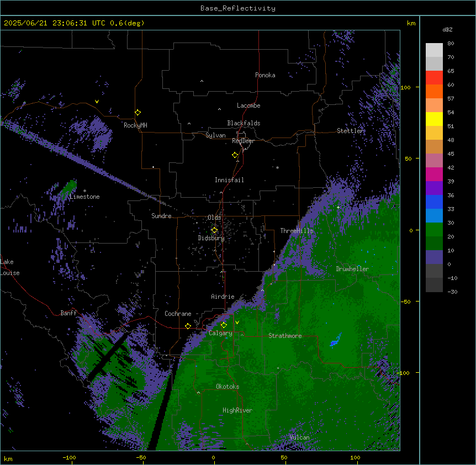Click the Sundre city label

click(x=161, y=216)
